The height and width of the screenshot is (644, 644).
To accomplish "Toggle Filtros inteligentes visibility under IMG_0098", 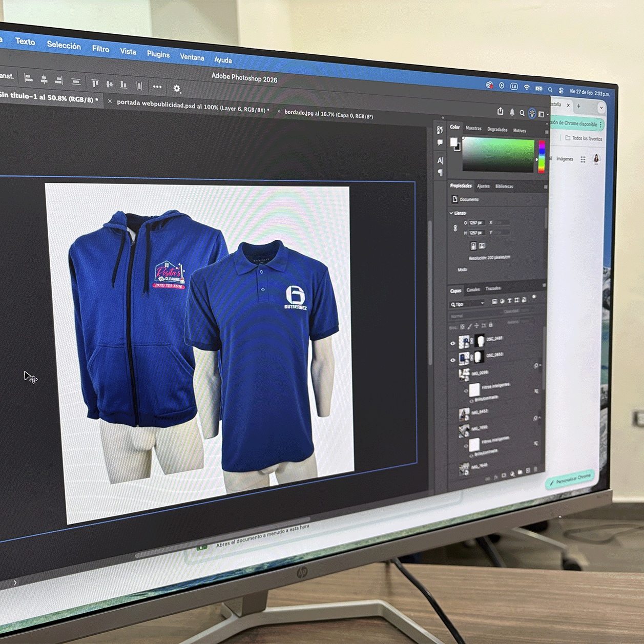I will pos(466,390).
